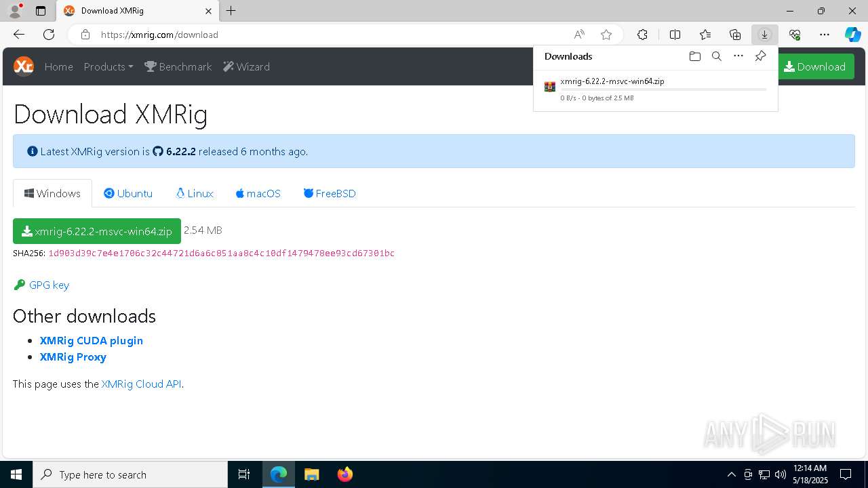Go back using the browser back arrow
868x488 pixels.
click(x=19, y=35)
